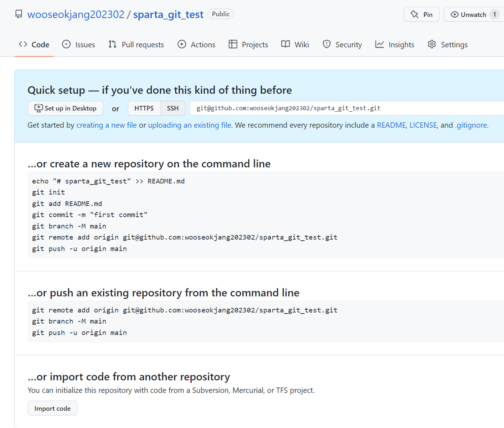Click the Insights graph icon

point(380,44)
